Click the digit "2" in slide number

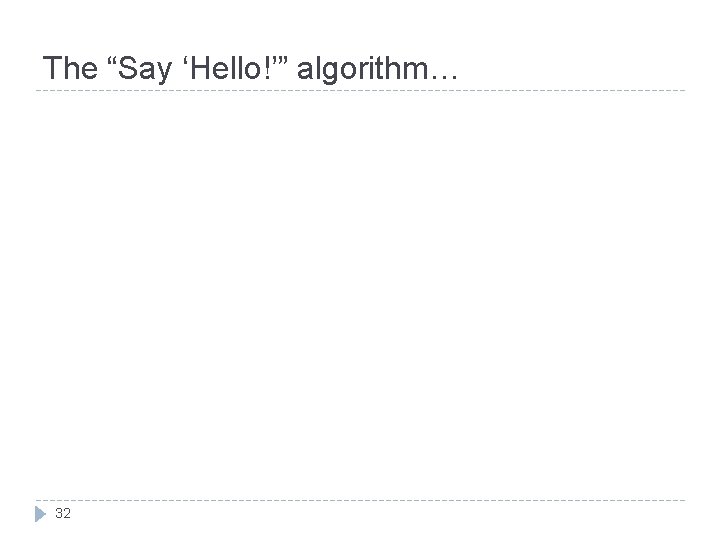coord(67,513)
